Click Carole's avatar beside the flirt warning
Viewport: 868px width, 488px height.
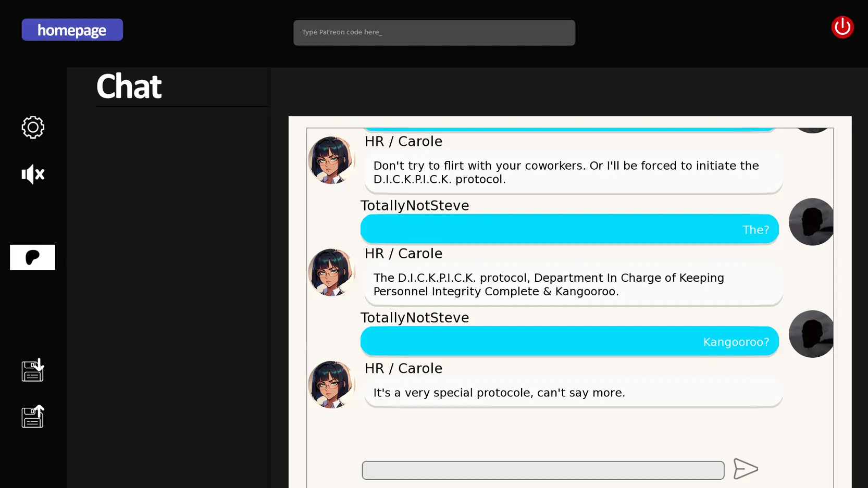pos(331,160)
